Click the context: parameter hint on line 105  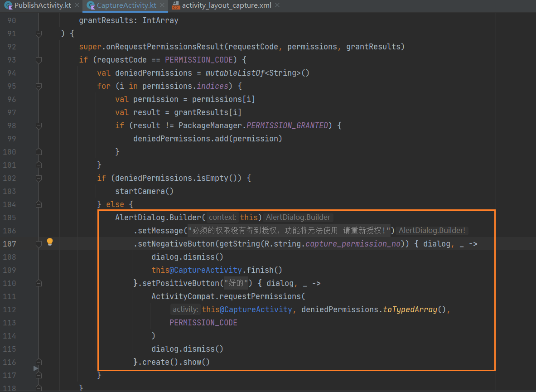(222, 218)
